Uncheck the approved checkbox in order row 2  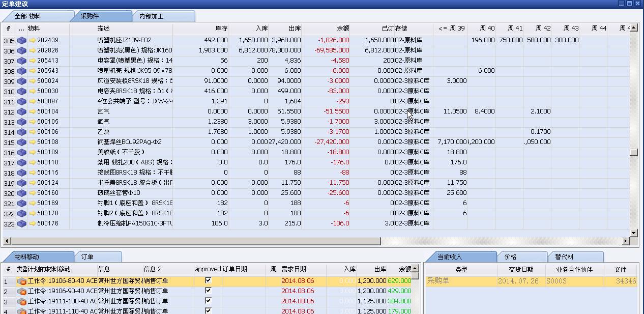(208, 291)
